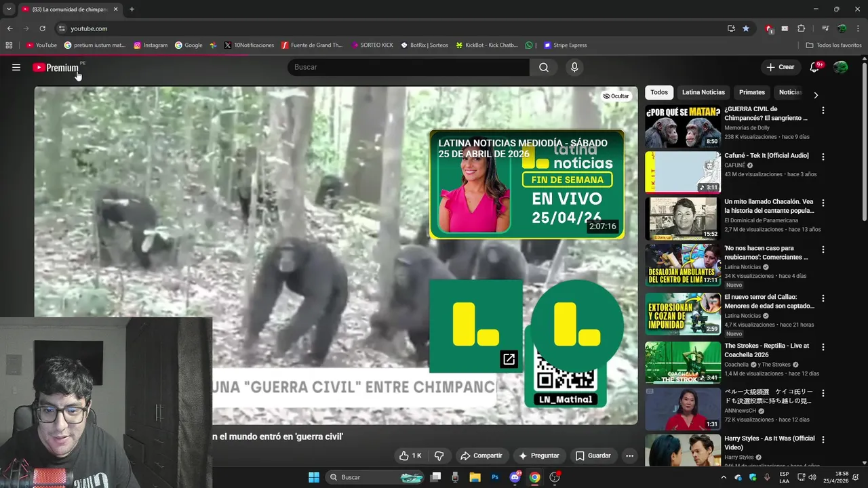The width and height of the screenshot is (868, 488).
Task: Open OBS Studio from the taskbar
Action: 555,477
